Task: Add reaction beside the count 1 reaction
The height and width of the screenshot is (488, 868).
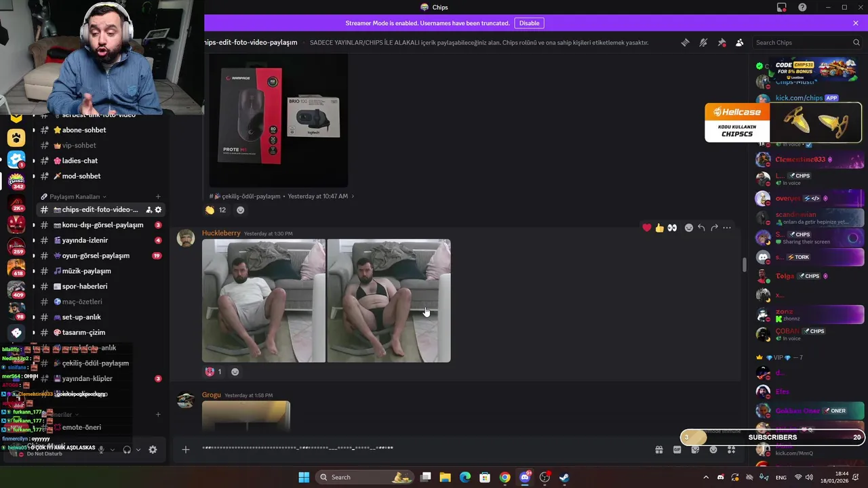Action: [235, 371]
